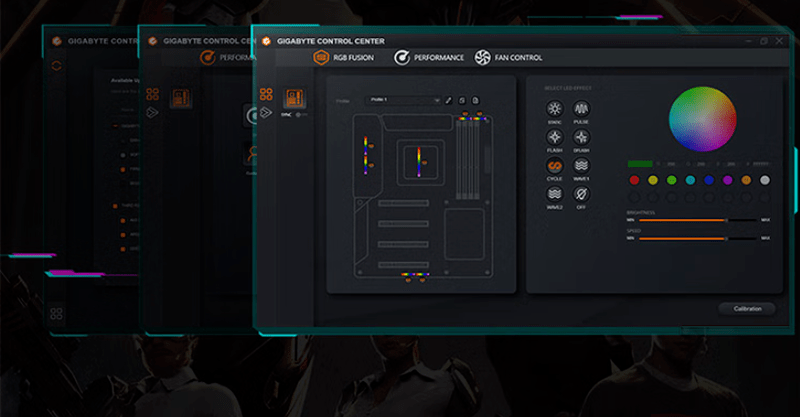The height and width of the screenshot is (417, 800).
Task: Click the import profile icon
Action: [x=462, y=101]
